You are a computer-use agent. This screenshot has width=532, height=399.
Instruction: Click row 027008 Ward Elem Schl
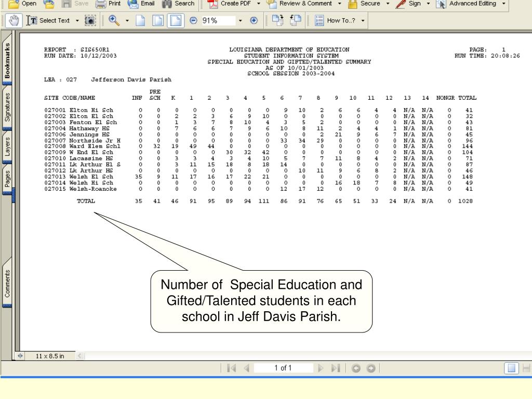point(258,146)
